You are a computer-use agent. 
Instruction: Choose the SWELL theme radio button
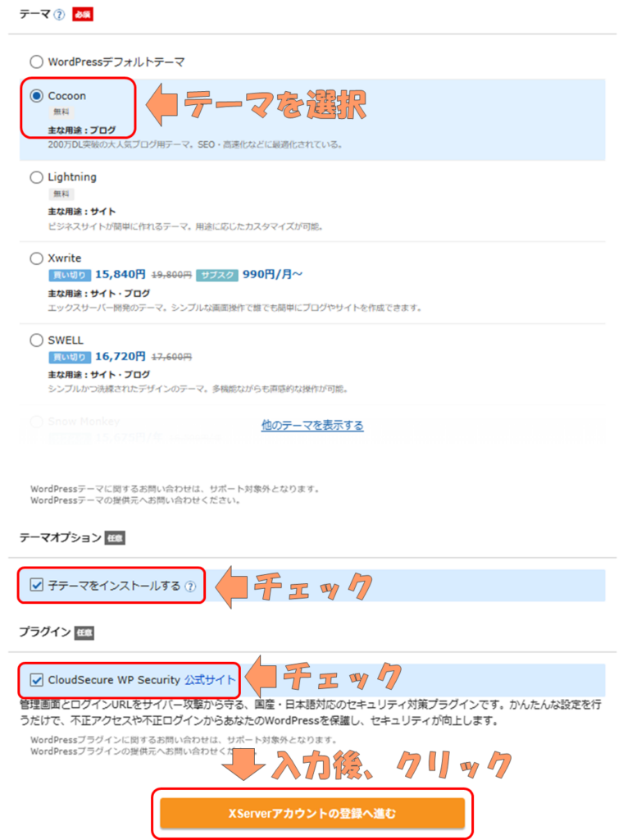36,340
